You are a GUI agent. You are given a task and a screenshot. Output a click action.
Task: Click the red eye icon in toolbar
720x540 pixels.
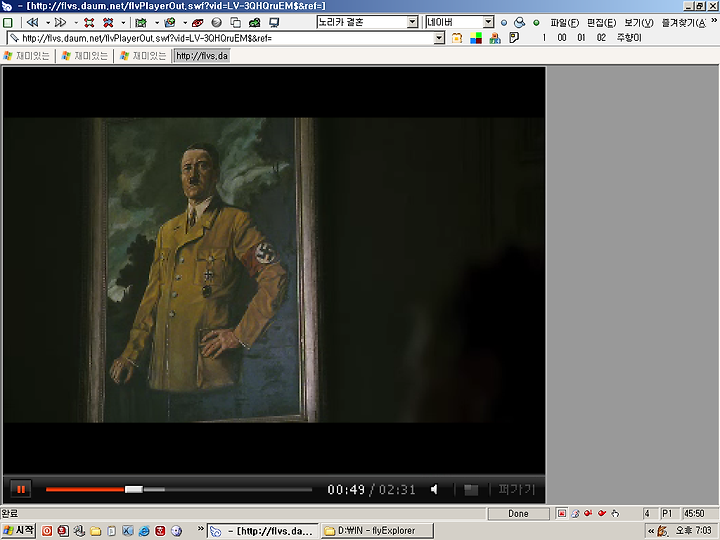point(197,22)
